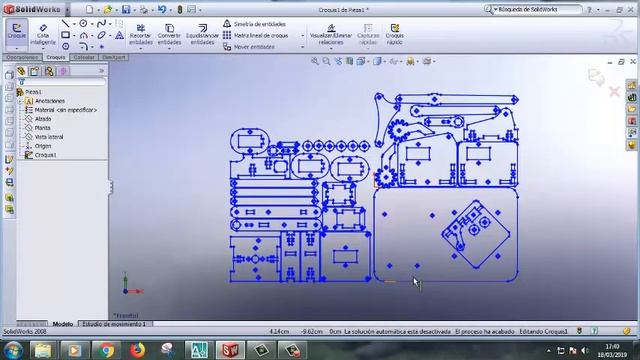Open the FeatureManager design tree tab
Image resolution: width=640 pixels, height=360 pixels.
click(21, 71)
